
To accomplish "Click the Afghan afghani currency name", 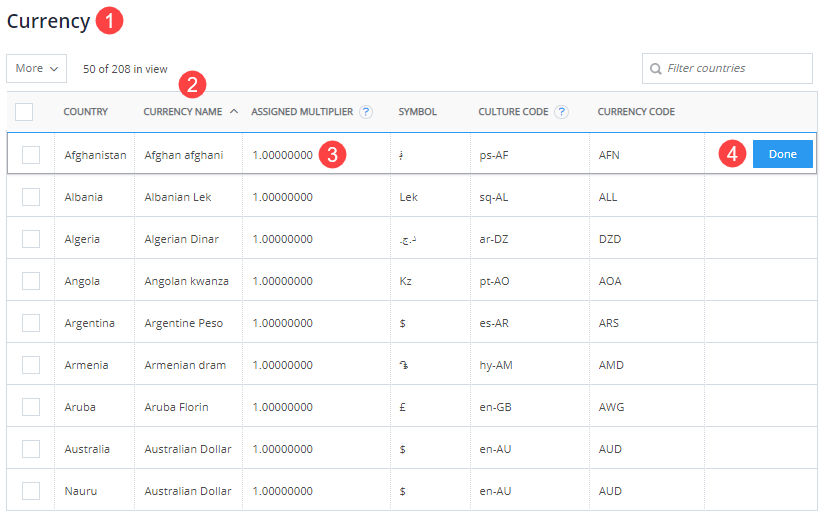I will coord(184,155).
